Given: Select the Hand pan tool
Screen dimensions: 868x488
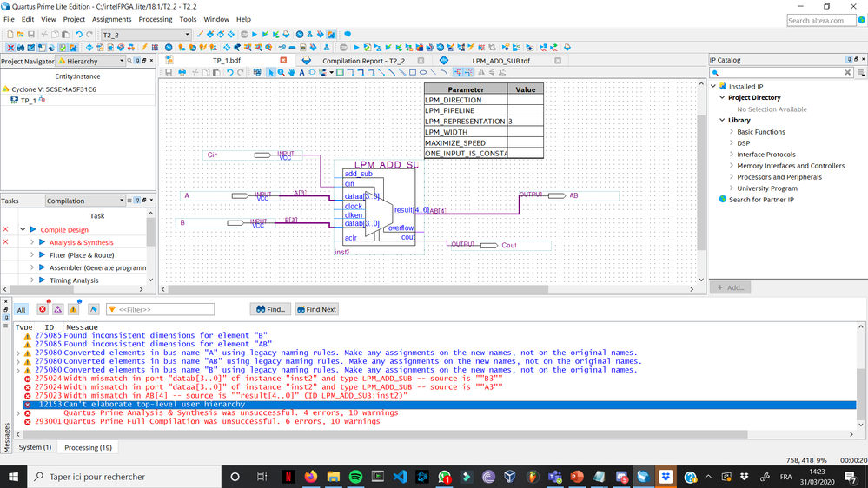Looking at the screenshot, I should 291,73.
